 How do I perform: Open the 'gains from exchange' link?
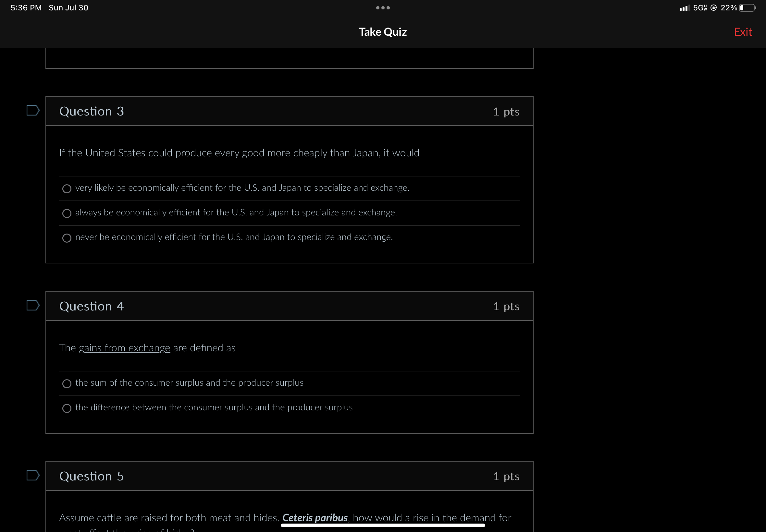[x=124, y=348]
